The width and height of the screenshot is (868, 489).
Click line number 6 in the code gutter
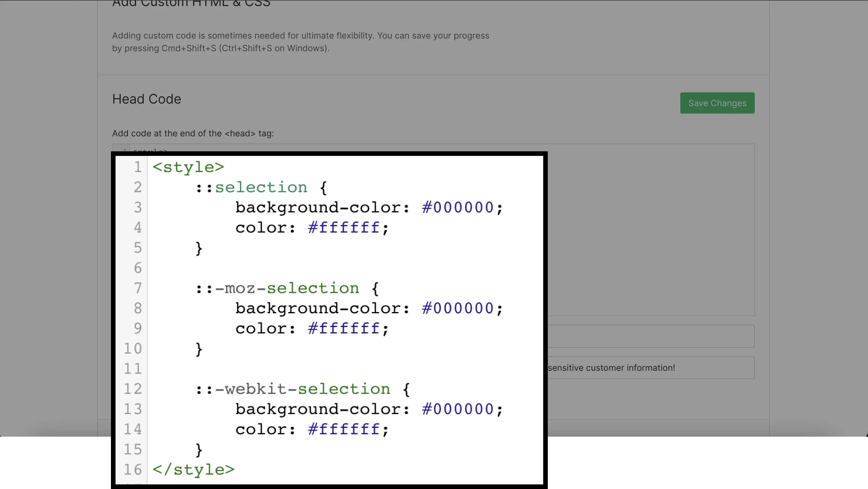click(138, 268)
